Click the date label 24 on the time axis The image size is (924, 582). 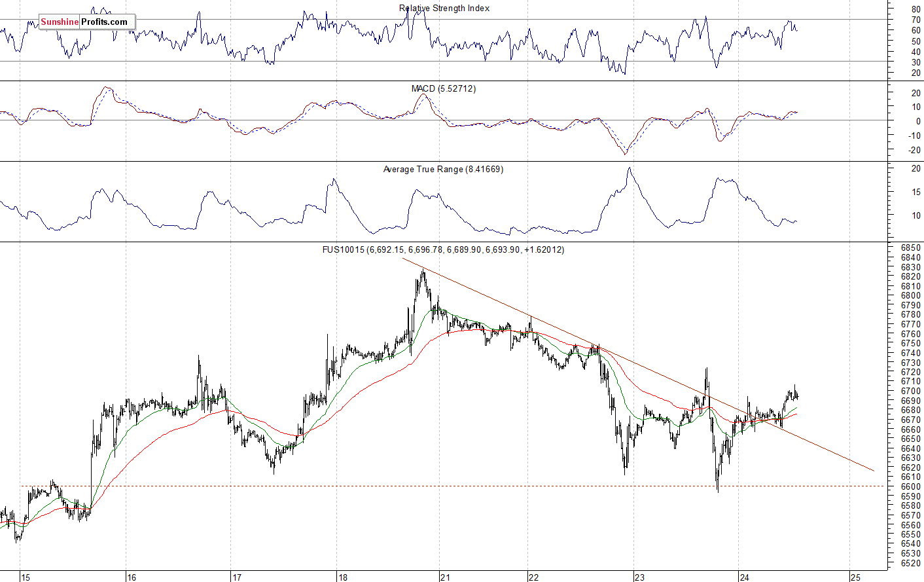coord(745,577)
